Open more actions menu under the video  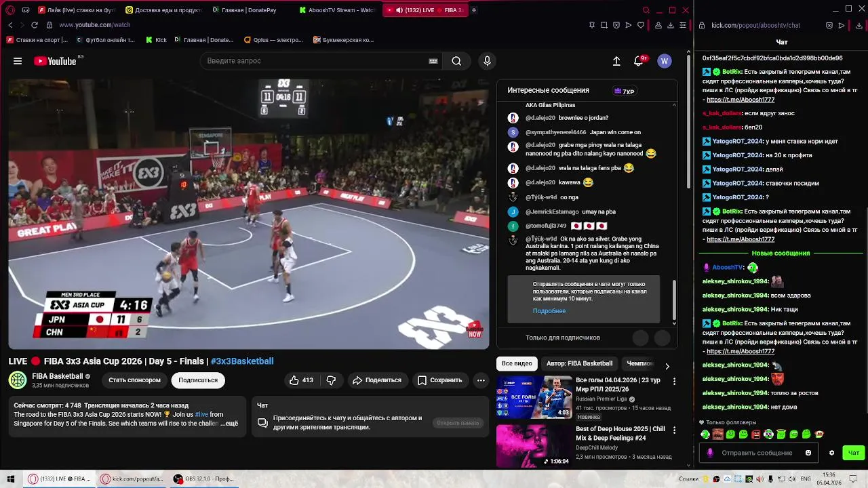(x=481, y=380)
